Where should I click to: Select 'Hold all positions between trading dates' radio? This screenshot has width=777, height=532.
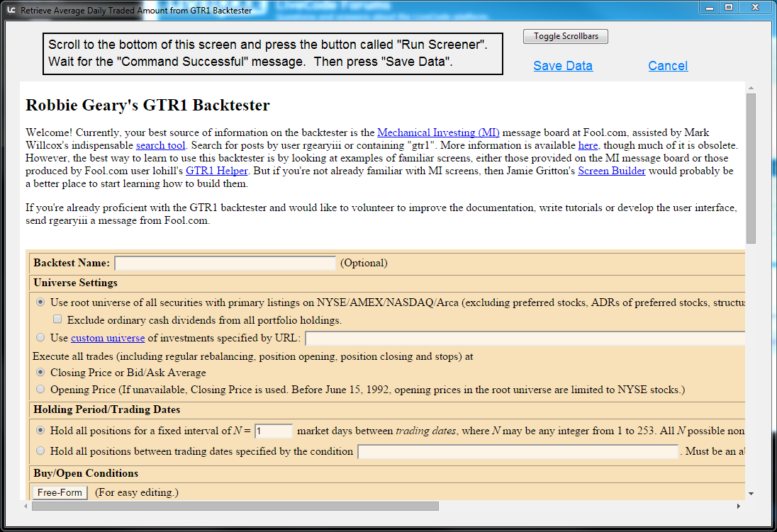point(40,451)
